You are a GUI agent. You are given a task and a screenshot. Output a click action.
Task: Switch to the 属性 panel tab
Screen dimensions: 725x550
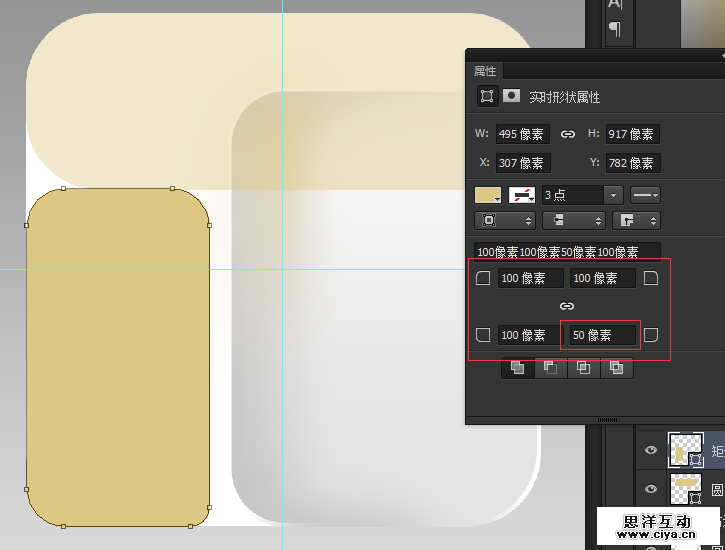(485, 71)
